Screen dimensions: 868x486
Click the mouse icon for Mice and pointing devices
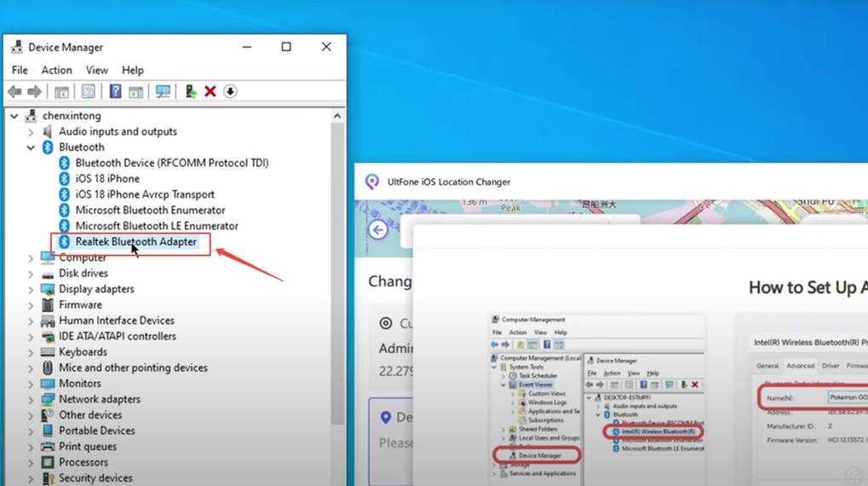point(48,367)
